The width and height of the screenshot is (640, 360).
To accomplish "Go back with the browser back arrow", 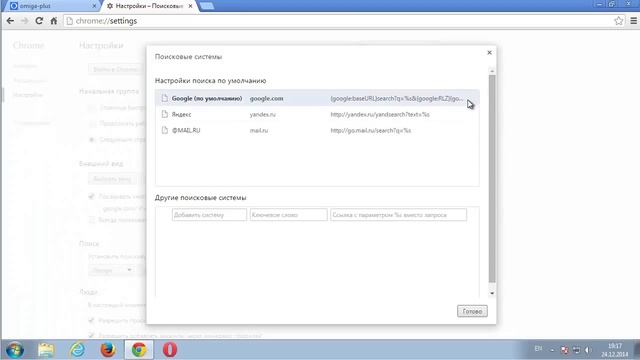I will pyautogui.click(x=10, y=21).
